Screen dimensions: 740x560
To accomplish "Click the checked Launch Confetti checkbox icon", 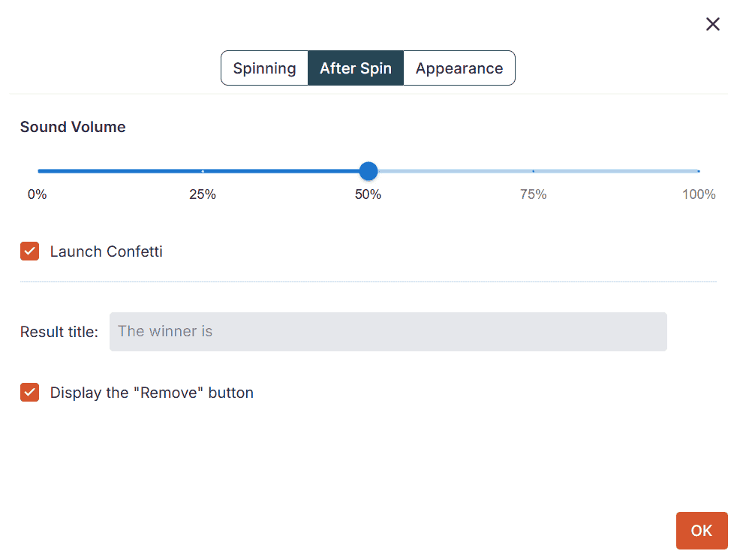I will [x=29, y=251].
